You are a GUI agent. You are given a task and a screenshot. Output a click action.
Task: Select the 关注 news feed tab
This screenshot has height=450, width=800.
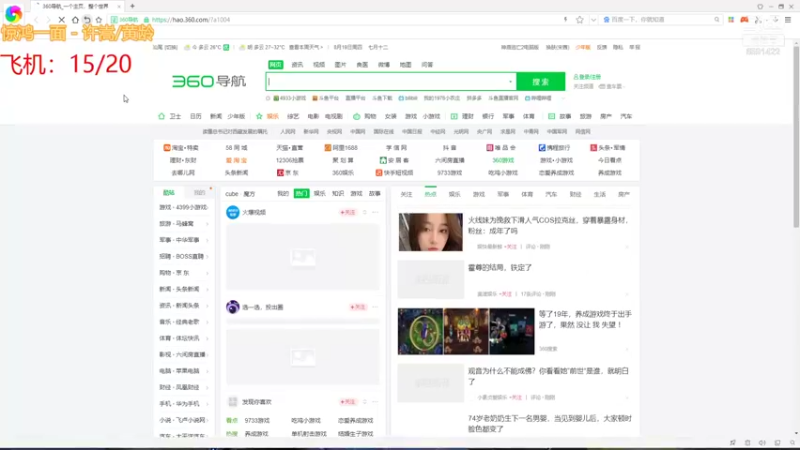pyautogui.click(x=406, y=194)
